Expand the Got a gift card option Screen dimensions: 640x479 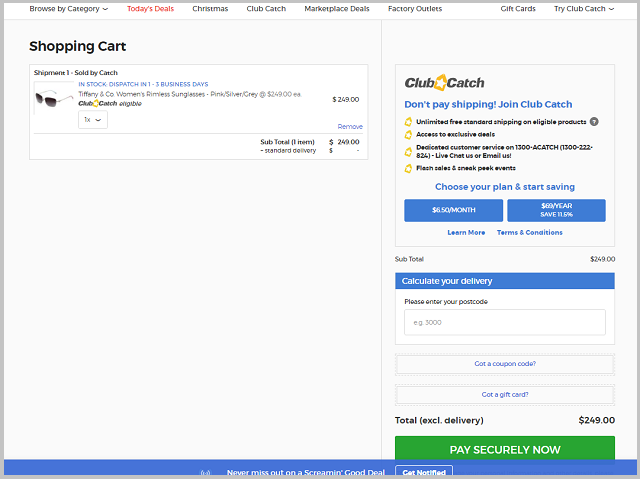(505, 395)
